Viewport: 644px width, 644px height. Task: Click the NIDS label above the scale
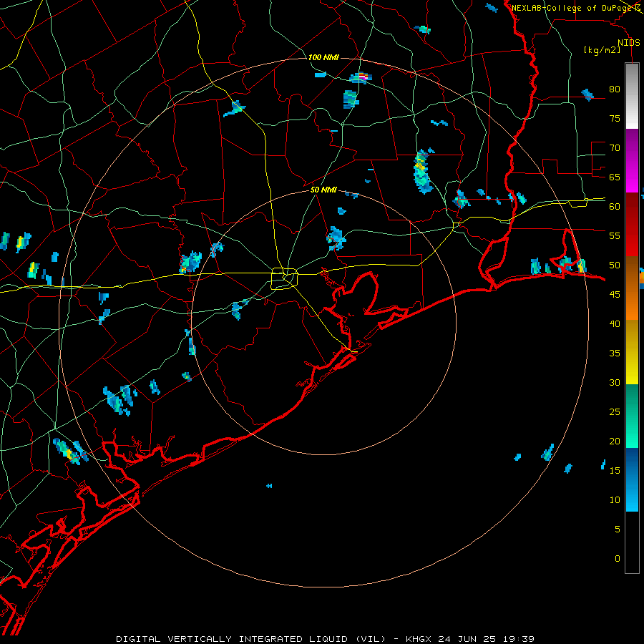click(x=629, y=43)
